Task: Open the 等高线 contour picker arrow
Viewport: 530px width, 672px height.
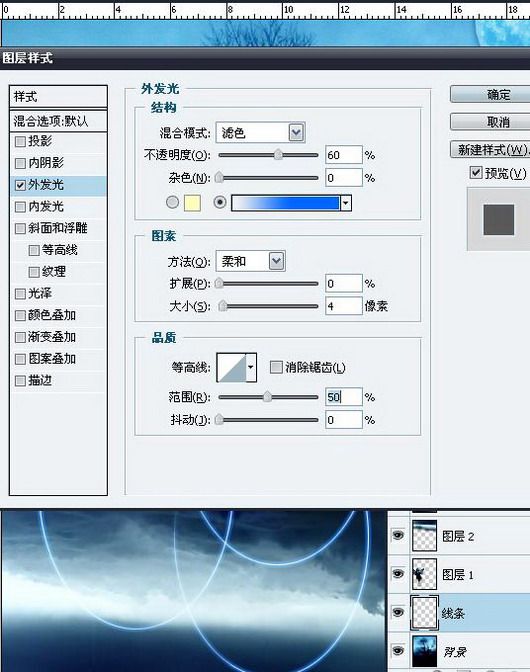Action: (251, 367)
